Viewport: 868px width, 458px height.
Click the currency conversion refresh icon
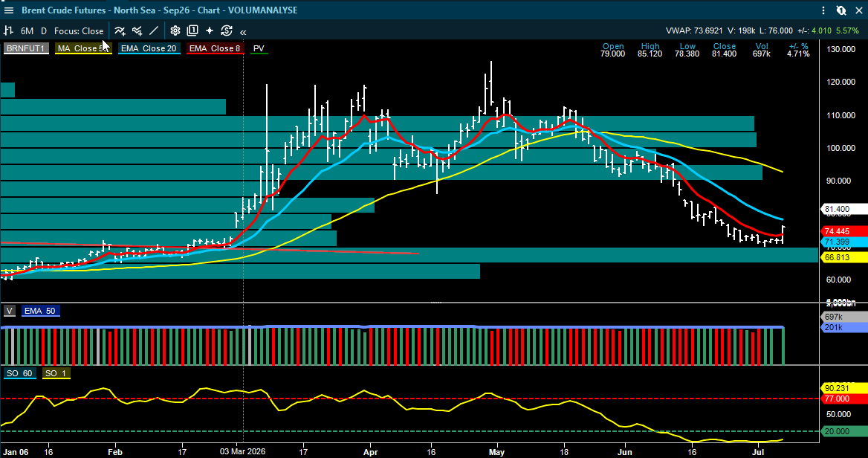227,31
